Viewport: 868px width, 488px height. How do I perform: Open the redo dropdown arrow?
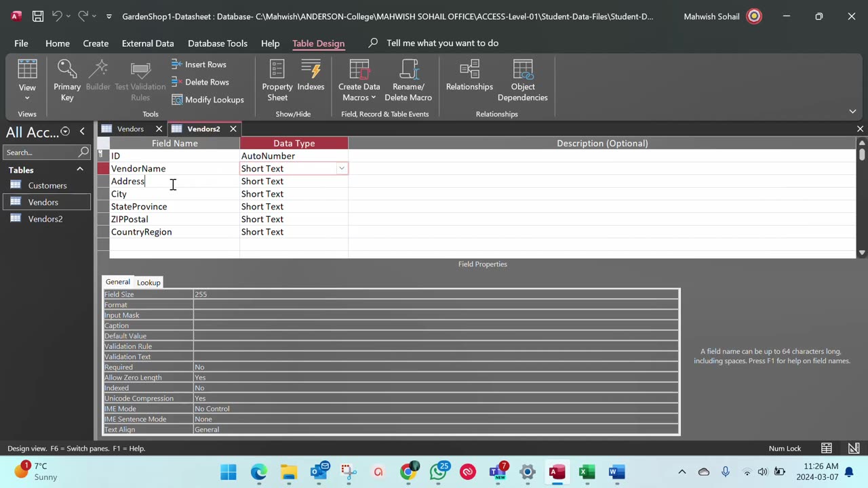click(x=94, y=16)
